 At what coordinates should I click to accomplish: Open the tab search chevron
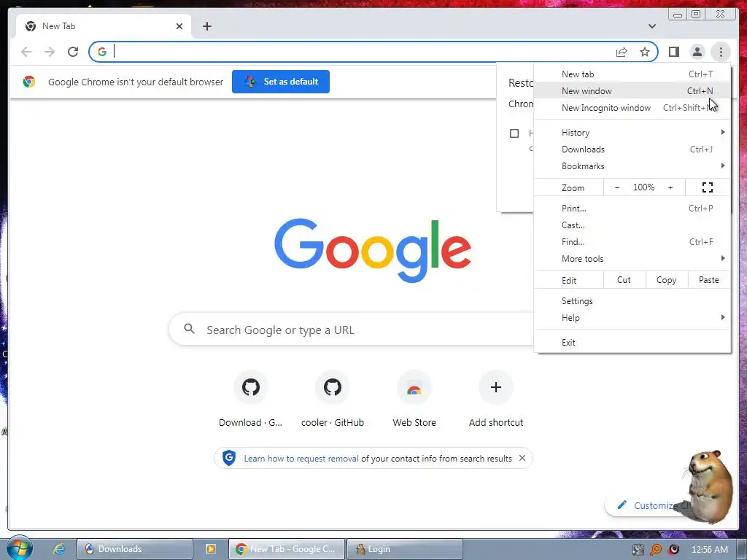pyautogui.click(x=651, y=26)
